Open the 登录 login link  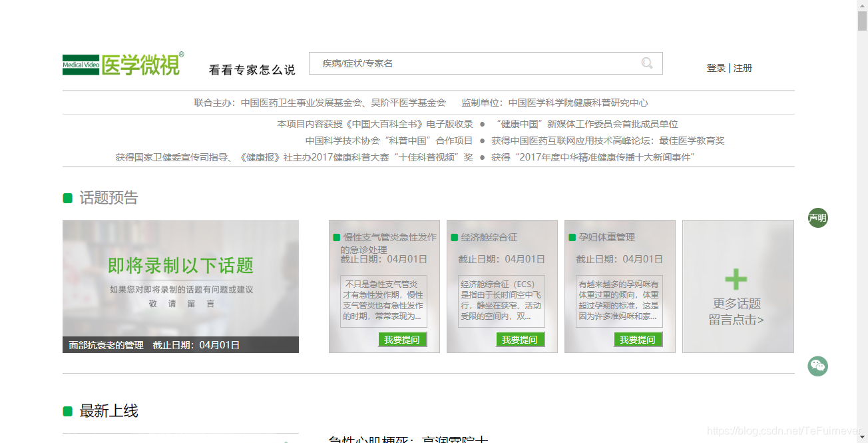(716, 68)
